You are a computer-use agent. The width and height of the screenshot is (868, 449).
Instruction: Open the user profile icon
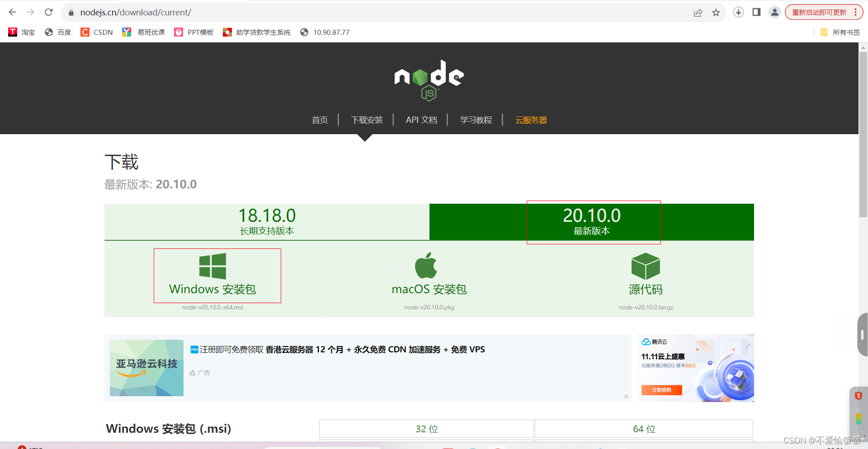[x=775, y=12]
